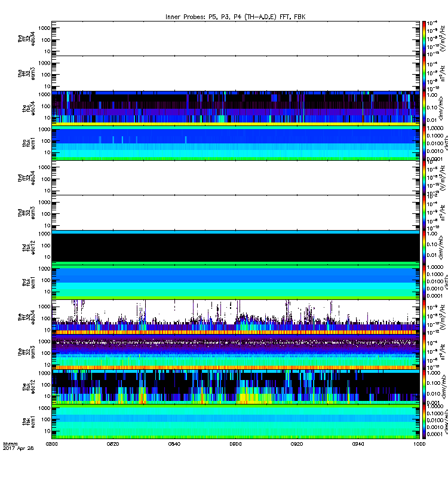Click the 0900 time axis label

pyautogui.click(x=235, y=444)
